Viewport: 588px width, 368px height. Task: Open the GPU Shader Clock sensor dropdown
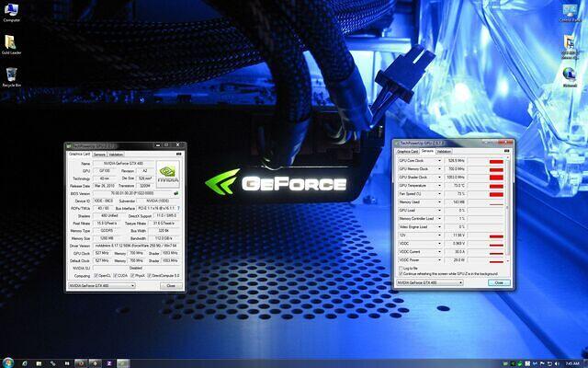[439, 178]
